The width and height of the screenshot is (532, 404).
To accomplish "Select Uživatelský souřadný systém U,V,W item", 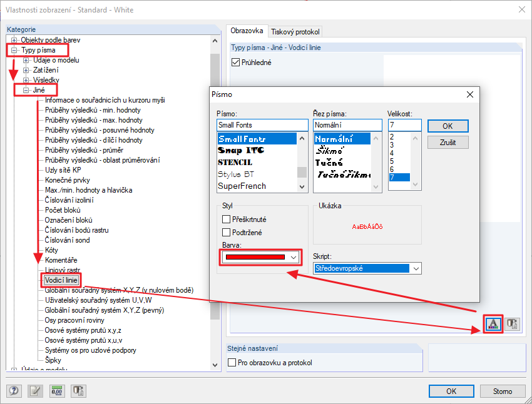I will (98, 300).
